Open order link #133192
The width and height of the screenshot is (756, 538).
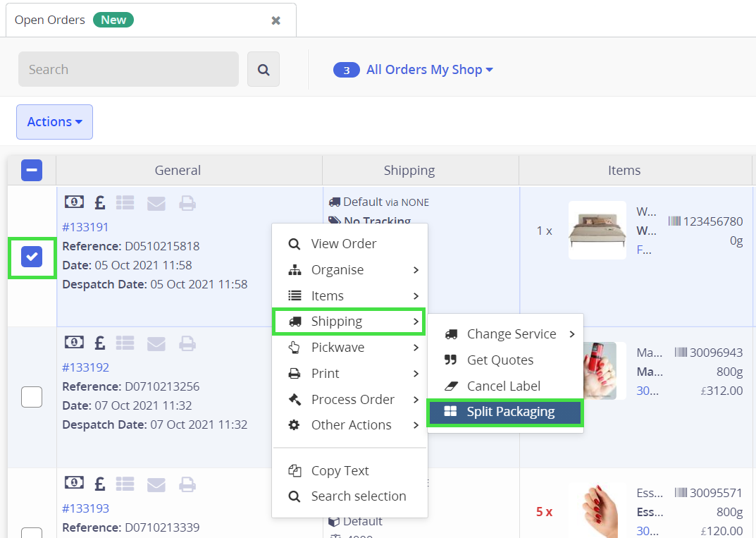tap(85, 367)
